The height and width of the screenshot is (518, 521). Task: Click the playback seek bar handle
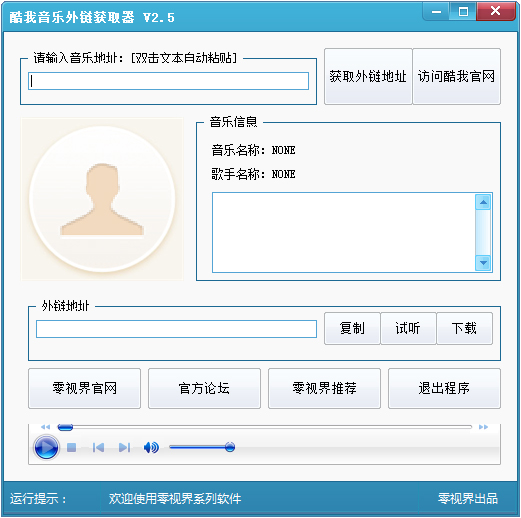point(65,427)
